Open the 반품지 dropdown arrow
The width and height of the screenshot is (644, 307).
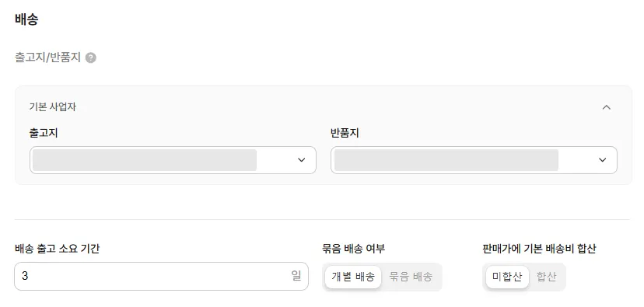603,160
